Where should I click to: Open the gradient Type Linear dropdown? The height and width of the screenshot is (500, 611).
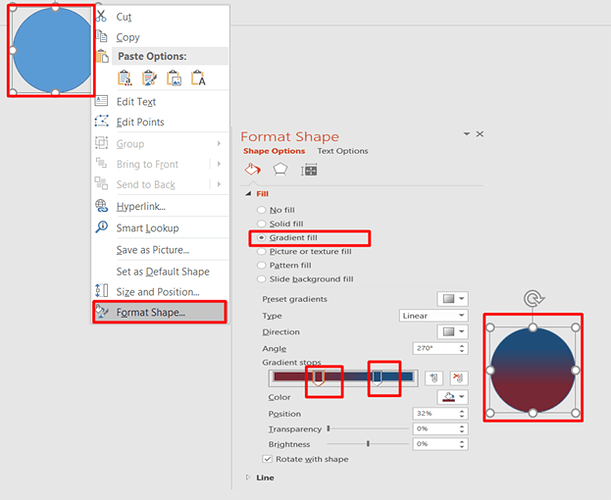click(433, 316)
